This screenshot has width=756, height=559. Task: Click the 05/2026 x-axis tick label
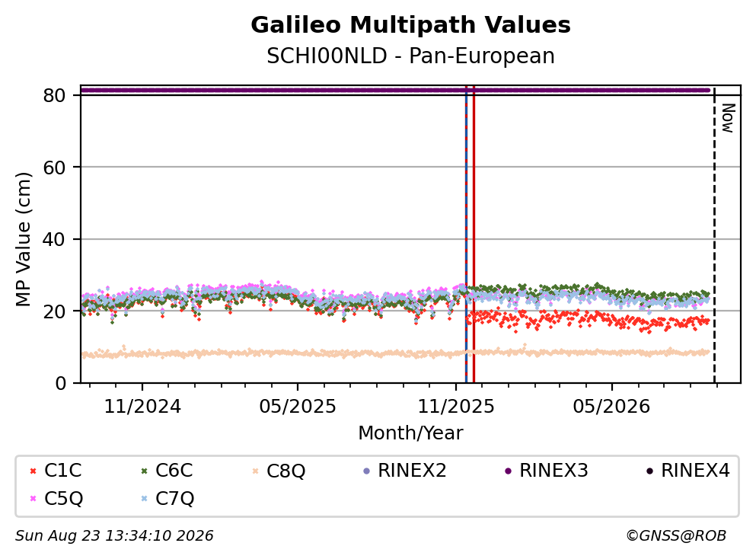[x=611, y=407]
